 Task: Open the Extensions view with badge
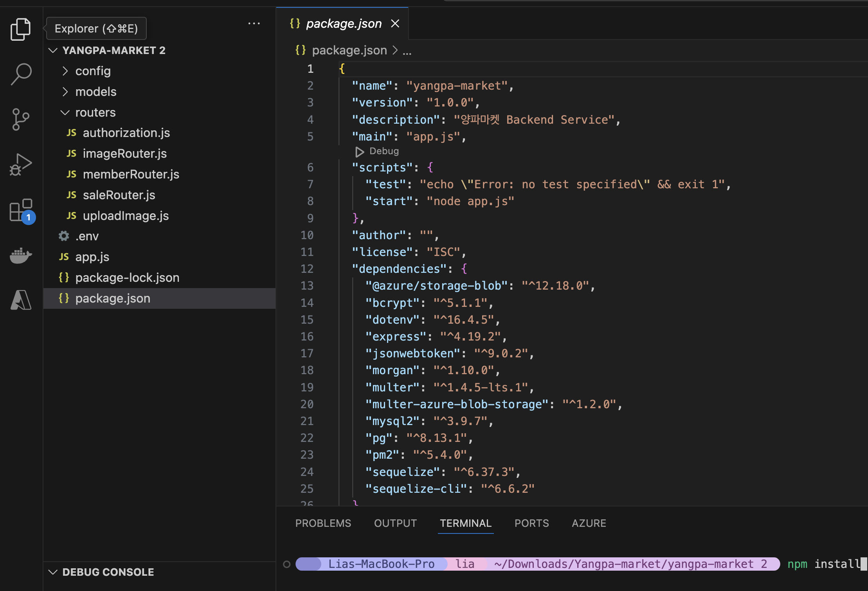(x=21, y=211)
